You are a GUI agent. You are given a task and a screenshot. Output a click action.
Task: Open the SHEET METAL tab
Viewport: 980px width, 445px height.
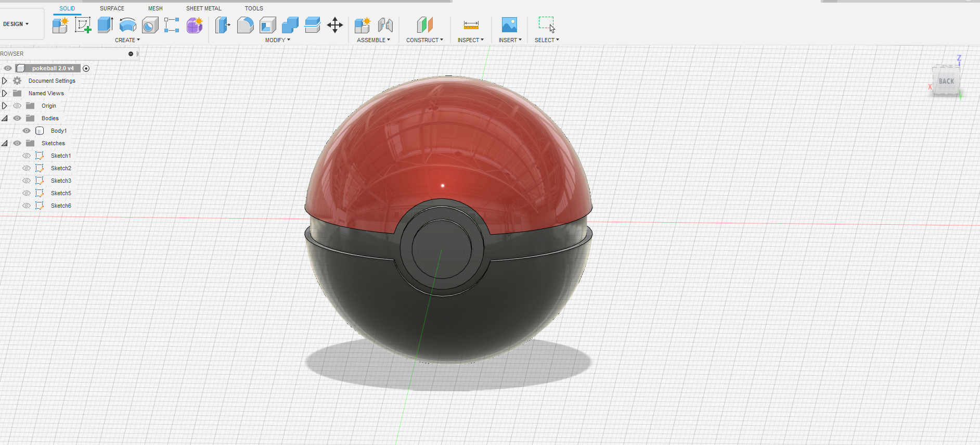[x=203, y=8]
